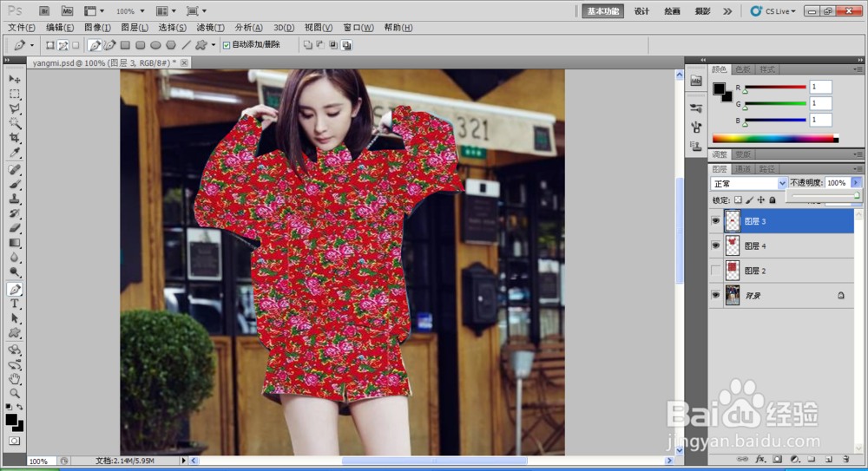
Task: Enable Paths mode in the options bar
Action: tap(63, 45)
